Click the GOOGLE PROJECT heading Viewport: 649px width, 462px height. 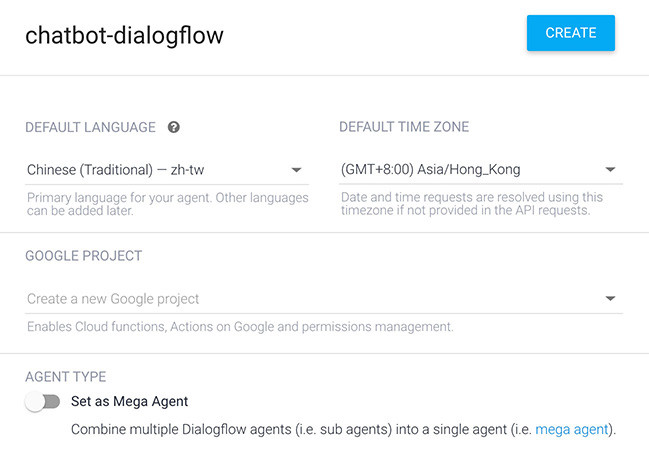83,256
